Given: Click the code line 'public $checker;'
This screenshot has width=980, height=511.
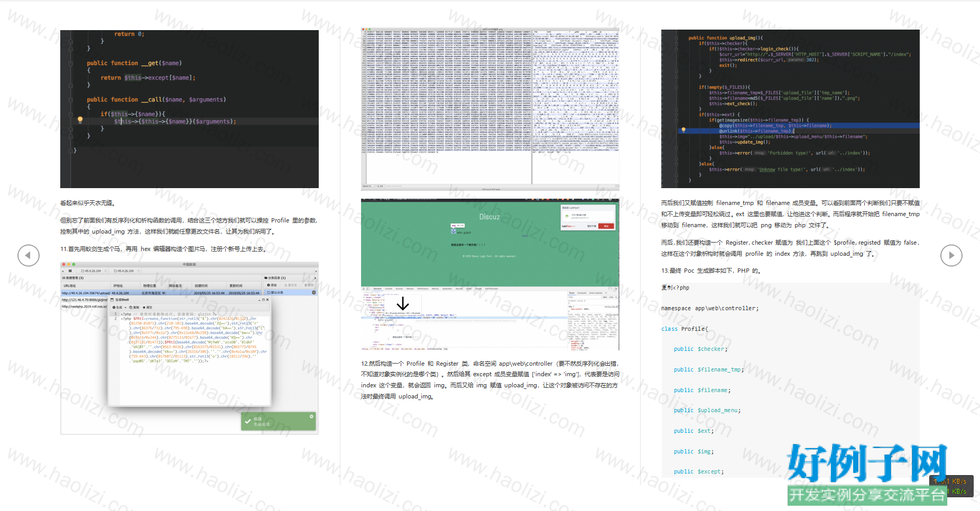Looking at the screenshot, I should coord(701,349).
